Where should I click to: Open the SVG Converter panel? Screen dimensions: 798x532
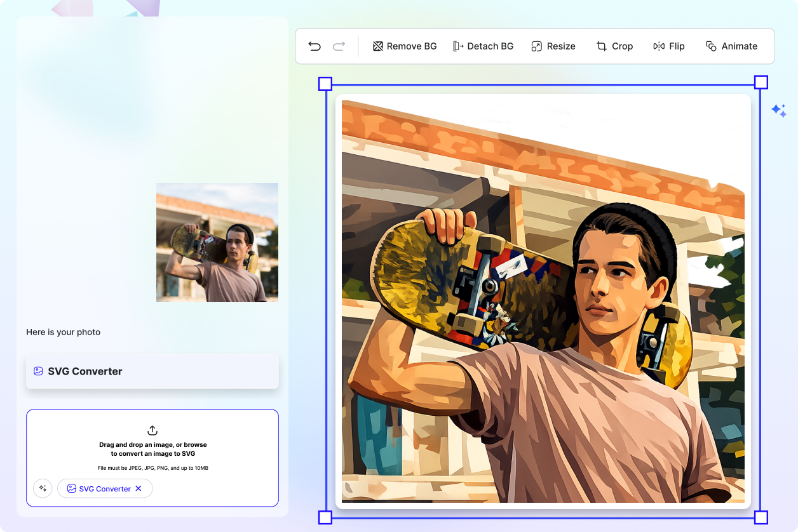pyautogui.click(x=152, y=371)
